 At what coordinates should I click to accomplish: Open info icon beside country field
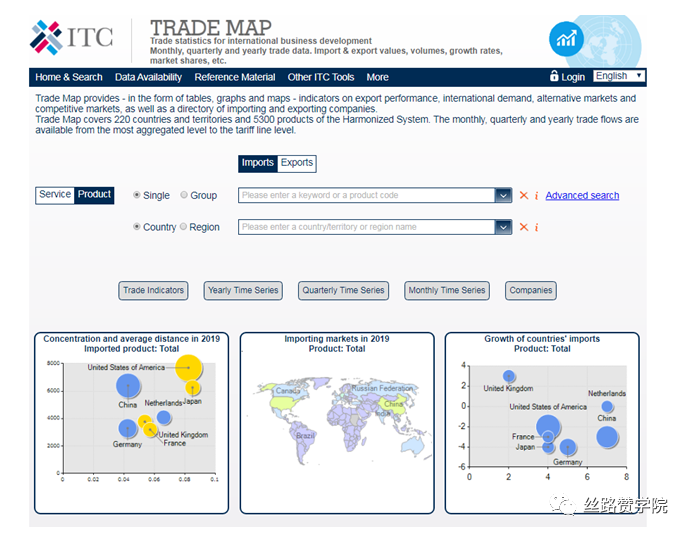(536, 227)
